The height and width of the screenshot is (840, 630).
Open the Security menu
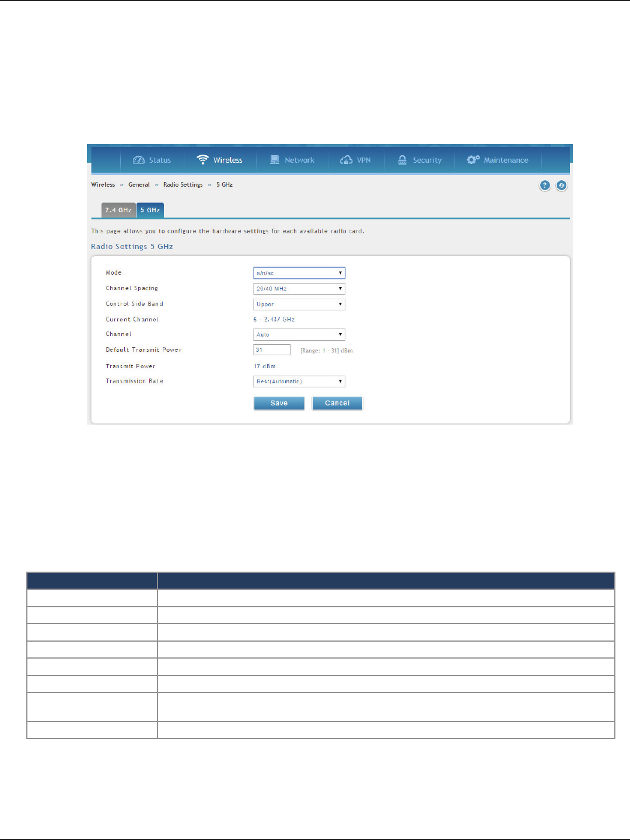(x=420, y=160)
